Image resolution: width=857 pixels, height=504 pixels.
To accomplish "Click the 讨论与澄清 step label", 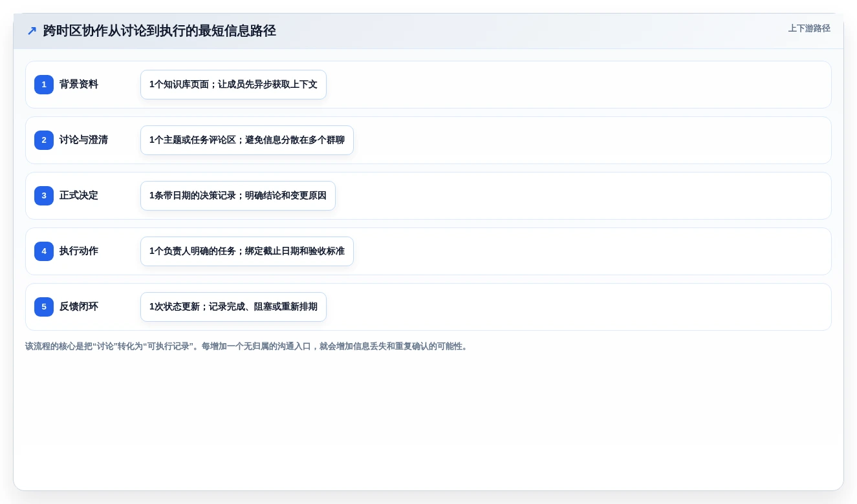I will tap(83, 140).
